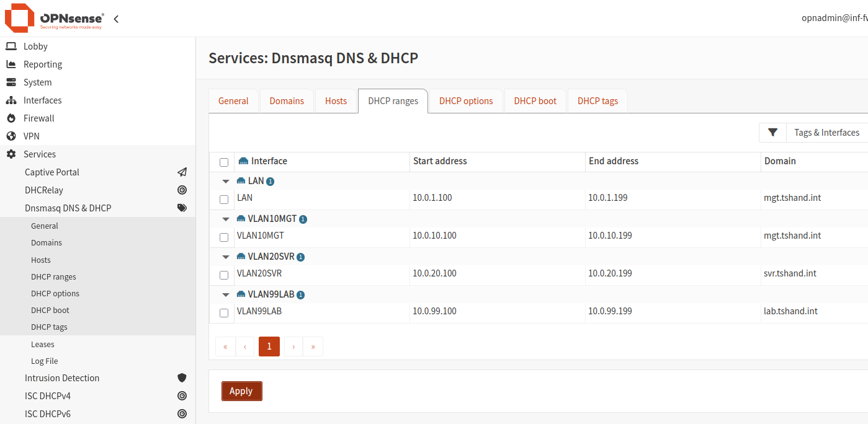This screenshot has width=868, height=424.
Task: Click the filter funnel icon
Action: [772, 132]
